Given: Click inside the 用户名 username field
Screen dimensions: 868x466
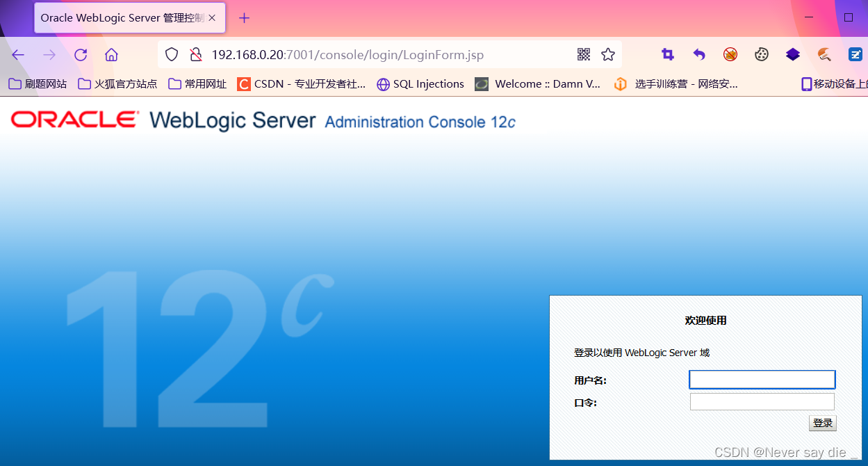Looking at the screenshot, I should [x=762, y=379].
